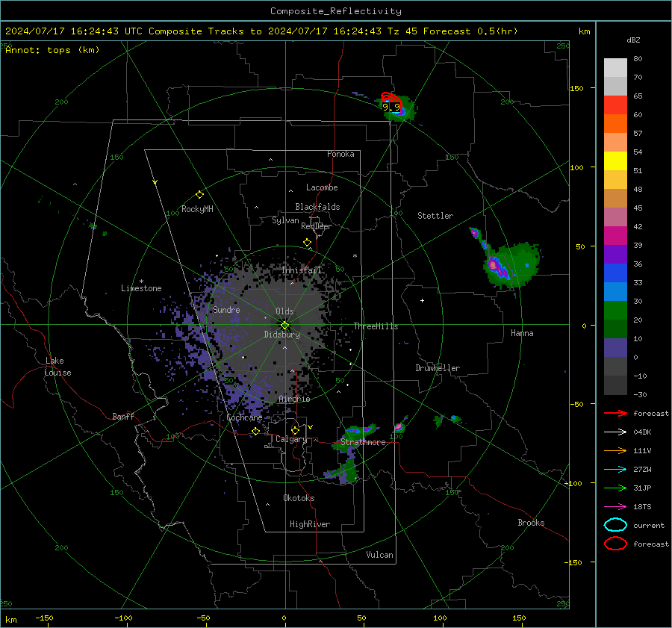Viewport: 672px width, 628px height.
Task: Click the 'Forecast 0.5(hr)' header text
Action: (470, 31)
